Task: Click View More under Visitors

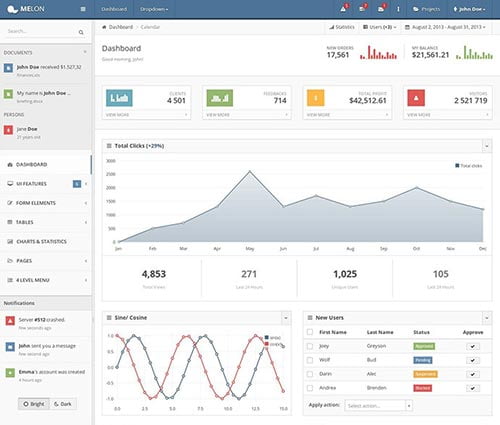Action: [x=448, y=115]
